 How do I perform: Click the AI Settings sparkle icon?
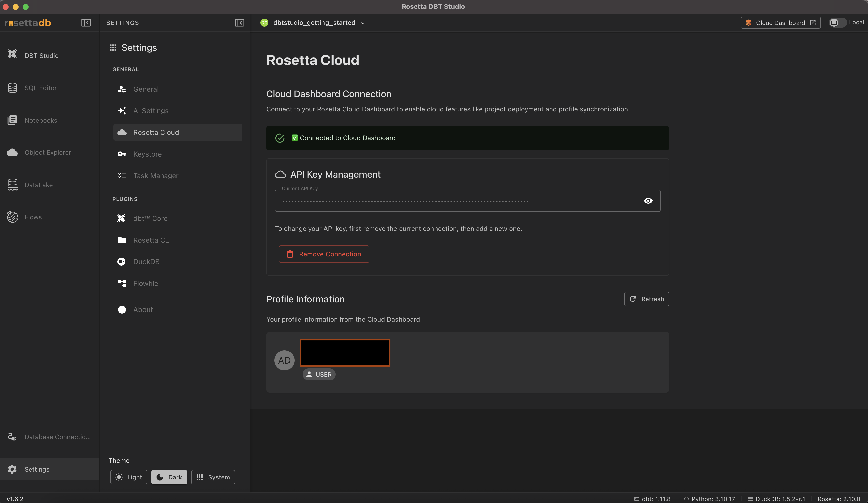(x=122, y=110)
